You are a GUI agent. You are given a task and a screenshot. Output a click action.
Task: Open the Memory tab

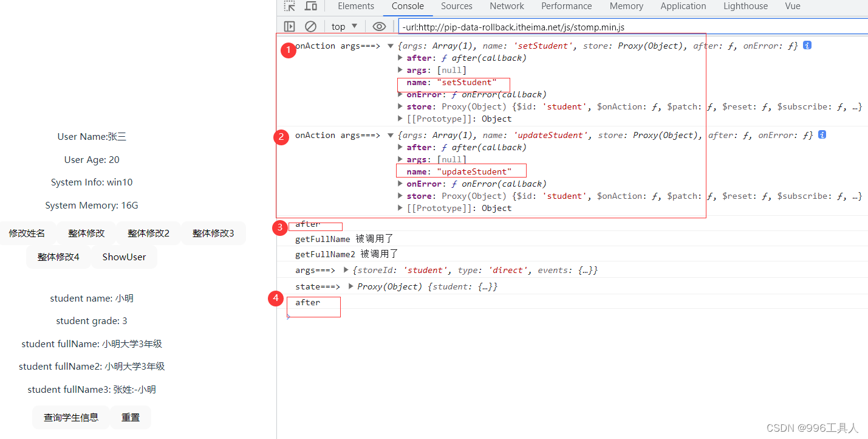626,6
